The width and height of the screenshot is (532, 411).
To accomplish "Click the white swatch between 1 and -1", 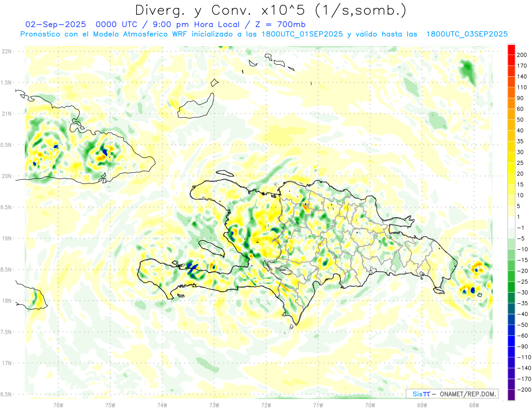I will [511, 222].
